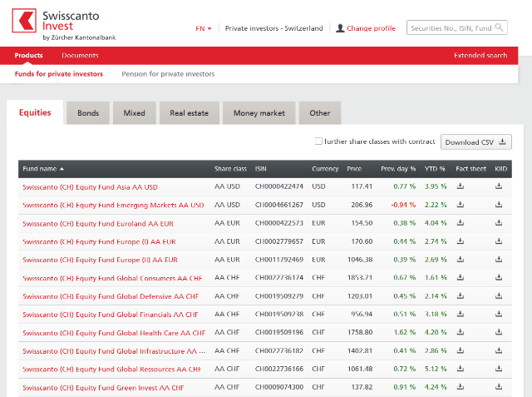Sort table by YTD % column
This screenshot has height=397, width=532.
(435, 169)
